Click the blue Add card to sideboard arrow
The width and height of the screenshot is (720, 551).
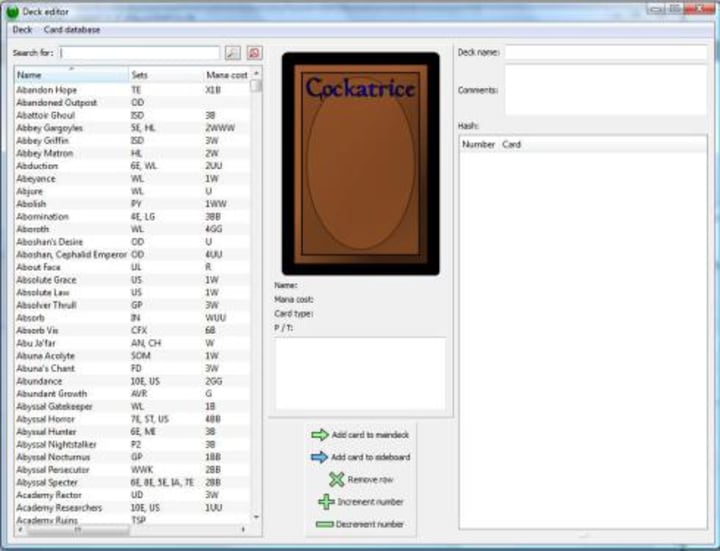[x=320, y=457]
